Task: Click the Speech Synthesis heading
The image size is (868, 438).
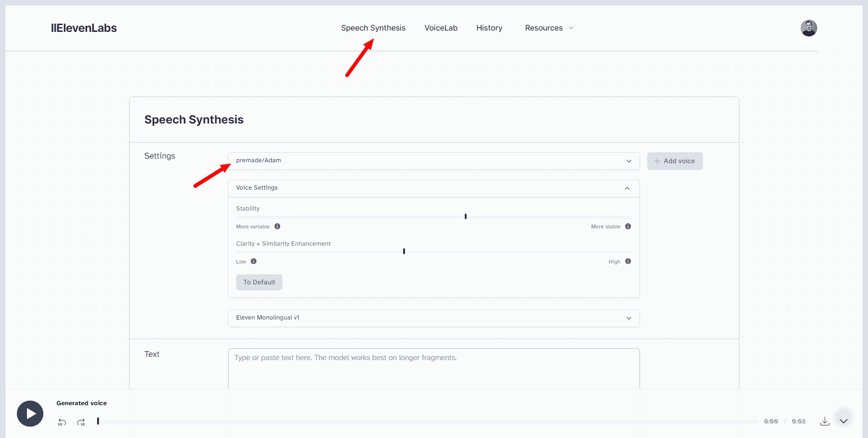Action: 194,119
